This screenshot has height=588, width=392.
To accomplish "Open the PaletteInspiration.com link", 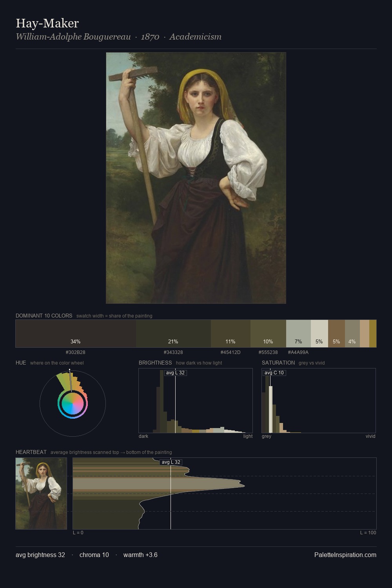I will click(345, 555).
